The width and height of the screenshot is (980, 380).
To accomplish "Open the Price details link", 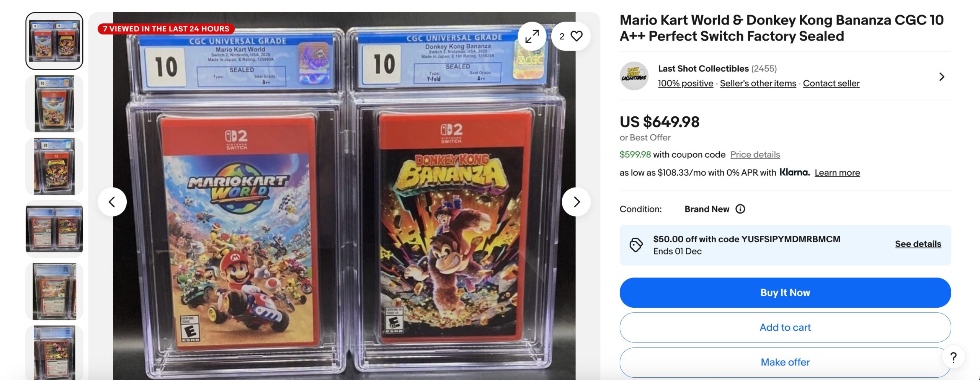I will 755,155.
